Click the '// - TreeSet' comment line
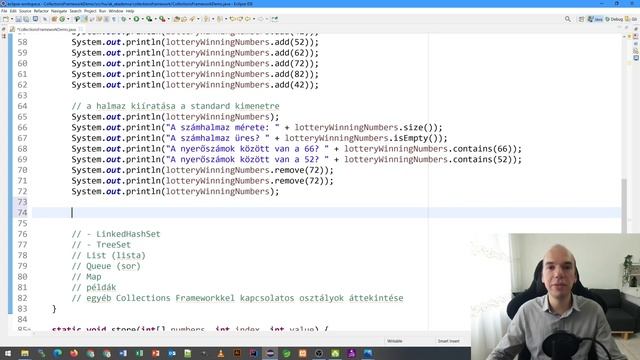This screenshot has width=640, height=360. coord(101,244)
